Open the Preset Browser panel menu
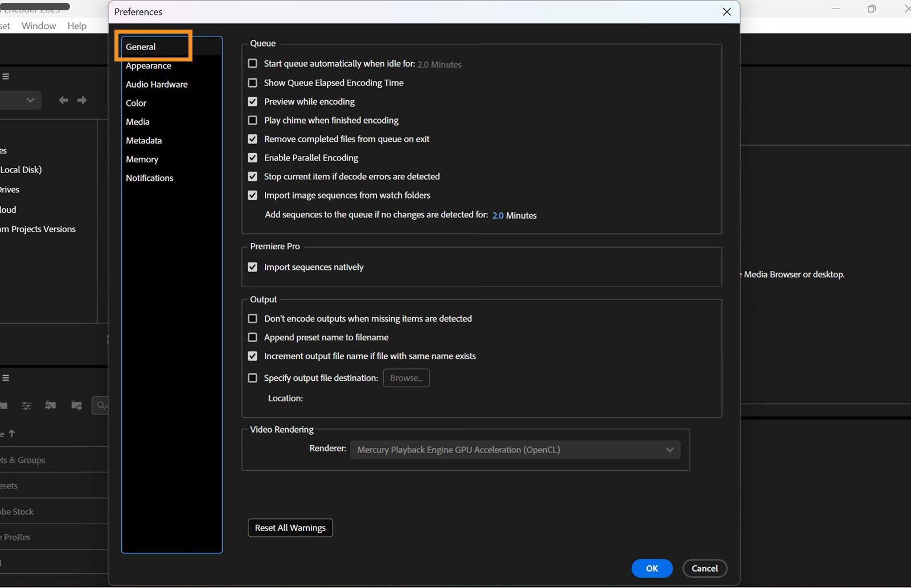The height and width of the screenshot is (588, 911). click(6, 377)
